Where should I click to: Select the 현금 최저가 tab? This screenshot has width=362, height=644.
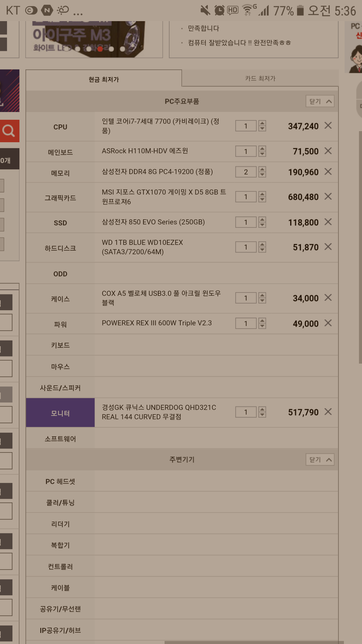pyautogui.click(x=104, y=79)
